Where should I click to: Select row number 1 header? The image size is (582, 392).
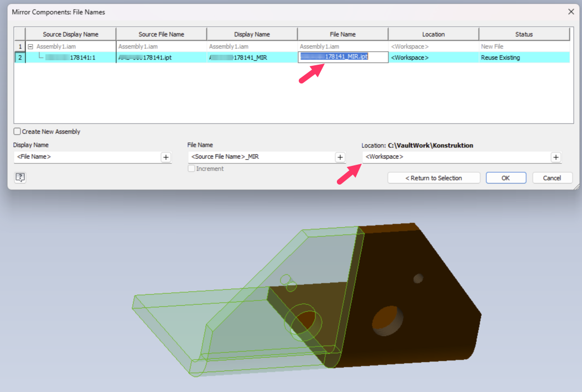(x=20, y=47)
